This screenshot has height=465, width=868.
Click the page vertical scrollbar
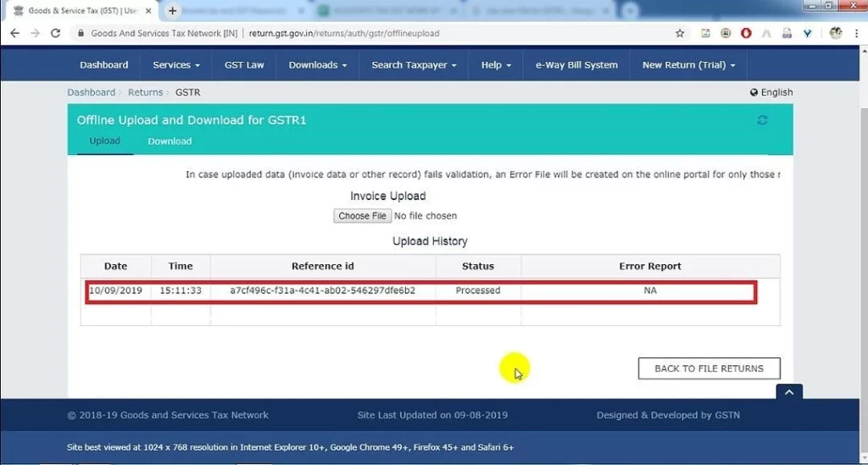coord(864,254)
